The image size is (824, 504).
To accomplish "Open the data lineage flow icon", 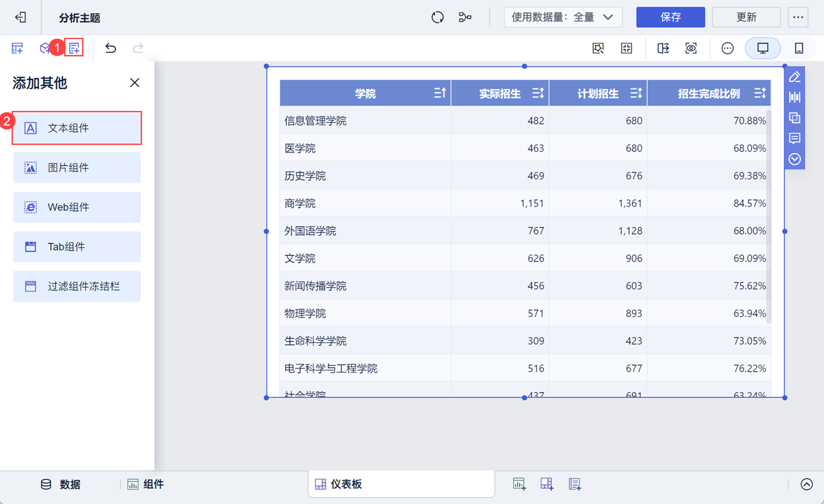I will coord(465,17).
